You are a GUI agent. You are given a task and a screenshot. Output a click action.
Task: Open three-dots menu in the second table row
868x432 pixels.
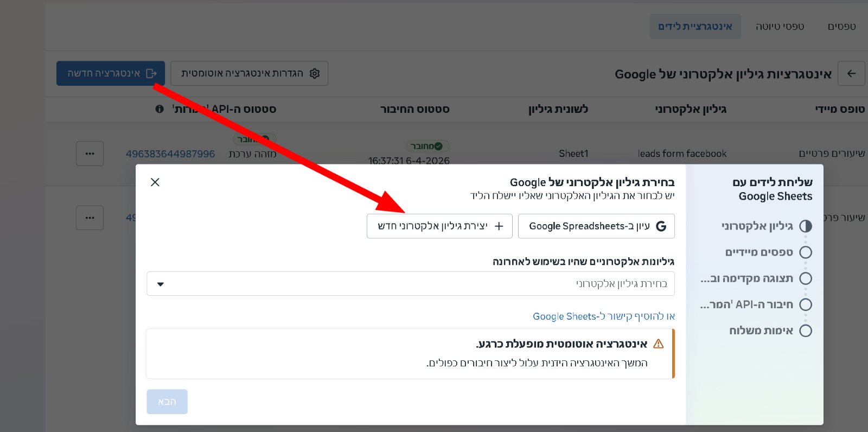click(90, 218)
